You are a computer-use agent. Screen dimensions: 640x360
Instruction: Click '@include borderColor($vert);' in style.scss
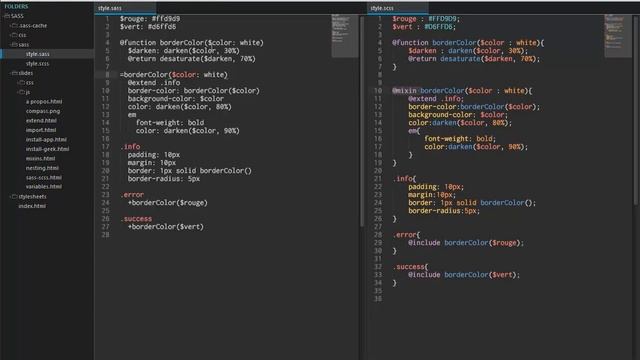point(464,275)
